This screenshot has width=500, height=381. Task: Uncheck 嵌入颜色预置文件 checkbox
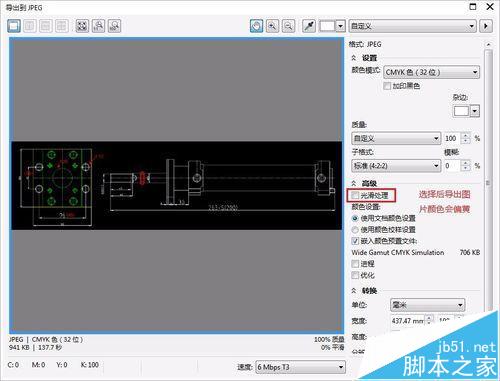[x=355, y=241]
